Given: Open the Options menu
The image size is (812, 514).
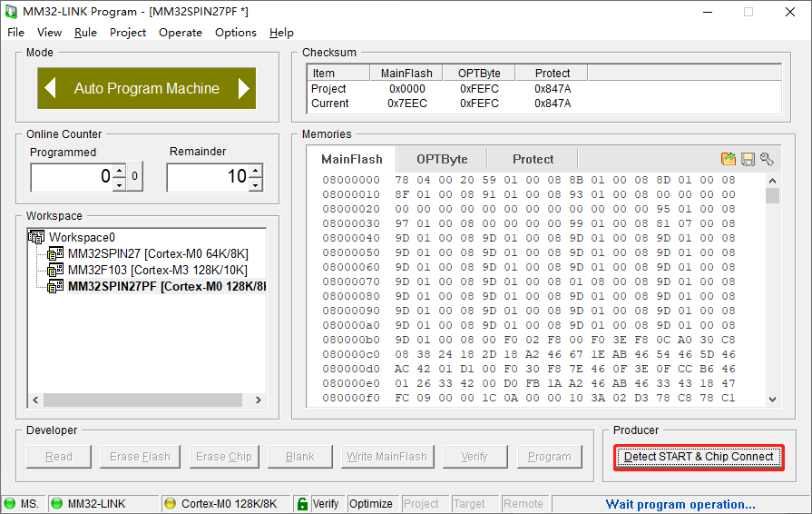Looking at the screenshot, I should [236, 32].
